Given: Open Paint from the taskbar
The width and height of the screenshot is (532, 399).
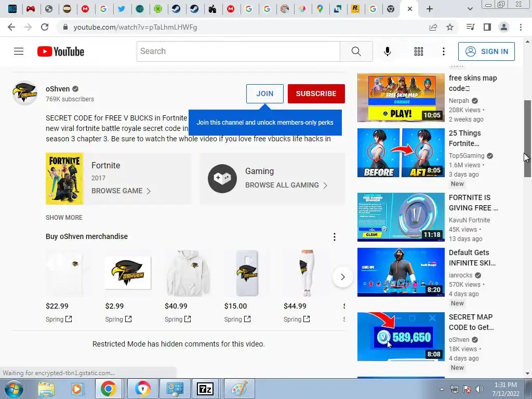Looking at the screenshot, I should click(x=239, y=389).
